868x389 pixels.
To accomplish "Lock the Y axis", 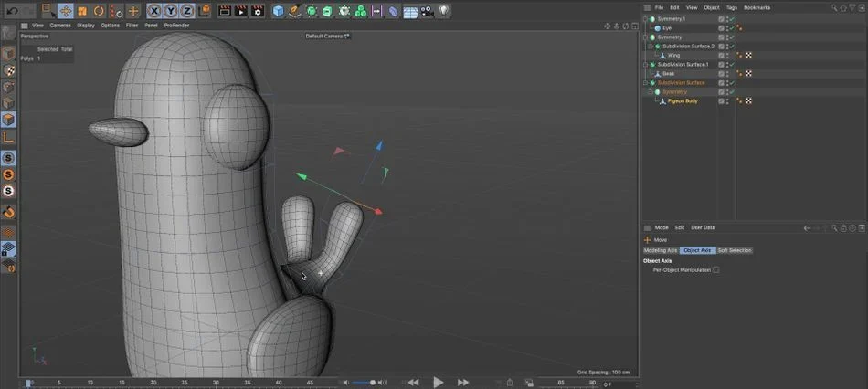I will point(171,11).
